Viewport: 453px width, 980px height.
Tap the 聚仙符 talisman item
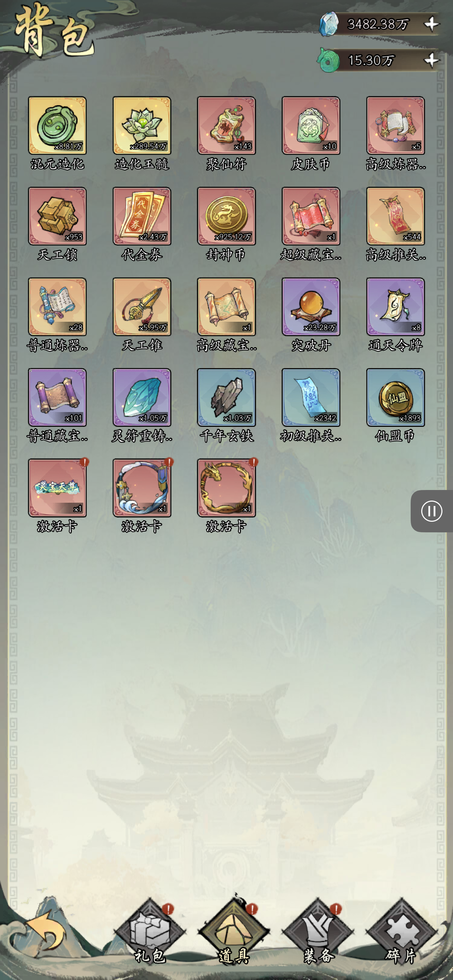pyautogui.click(x=226, y=126)
